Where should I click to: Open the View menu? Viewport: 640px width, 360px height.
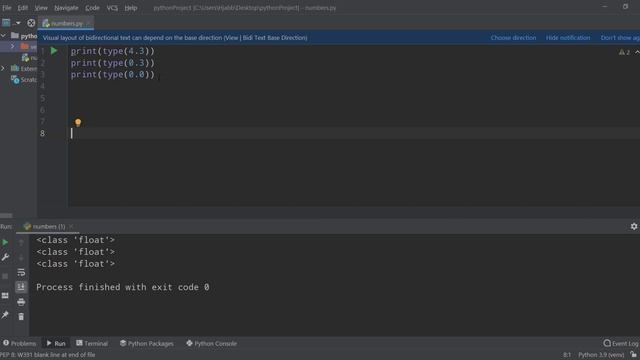41,8
